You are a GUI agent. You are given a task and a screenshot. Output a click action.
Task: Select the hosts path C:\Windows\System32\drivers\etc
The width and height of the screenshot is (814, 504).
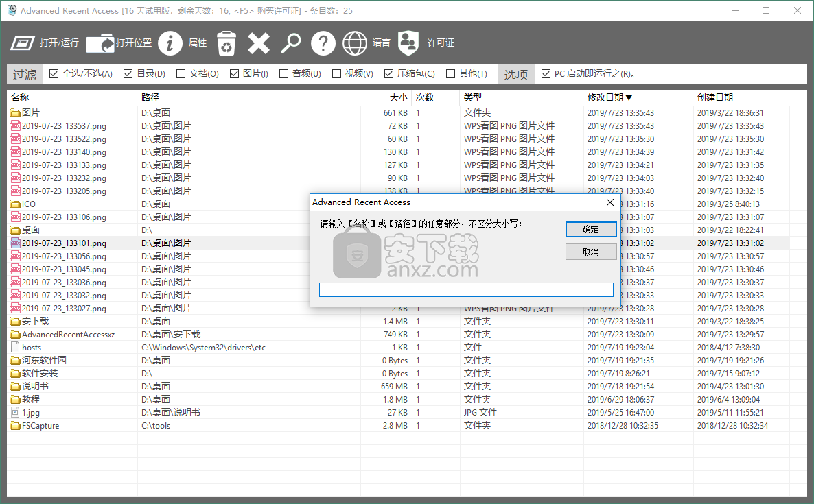[203, 348]
